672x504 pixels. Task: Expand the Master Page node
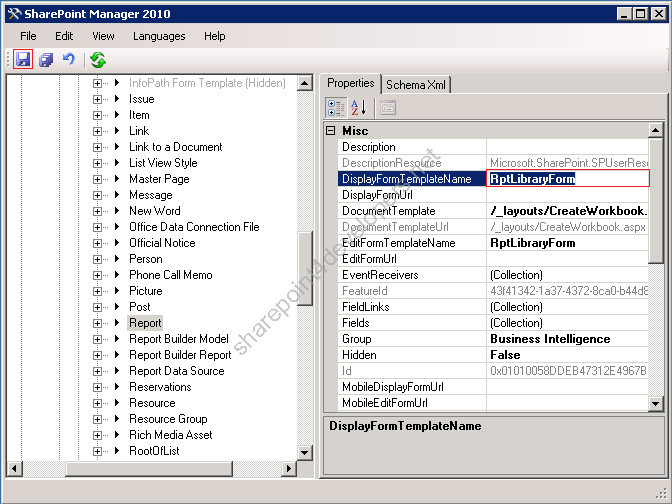(x=97, y=179)
